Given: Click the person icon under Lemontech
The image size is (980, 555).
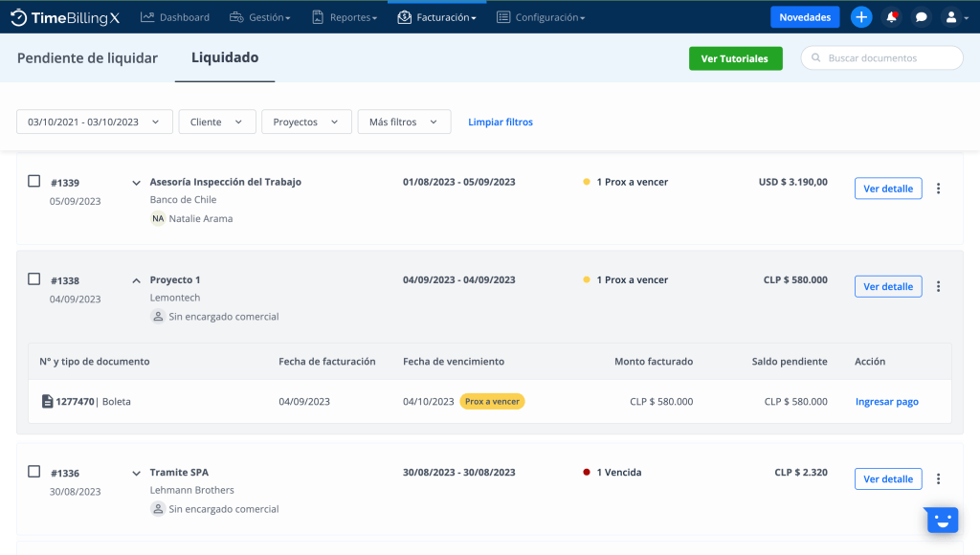Looking at the screenshot, I should click(158, 316).
